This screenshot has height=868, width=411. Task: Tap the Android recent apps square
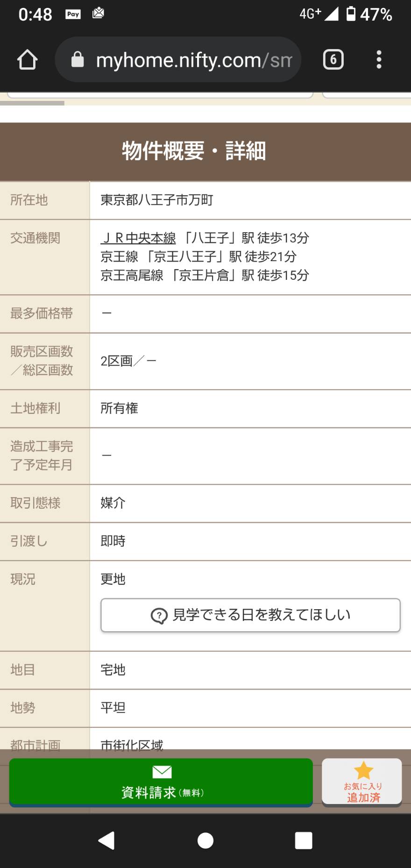pyautogui.click(x=304, y=840)
